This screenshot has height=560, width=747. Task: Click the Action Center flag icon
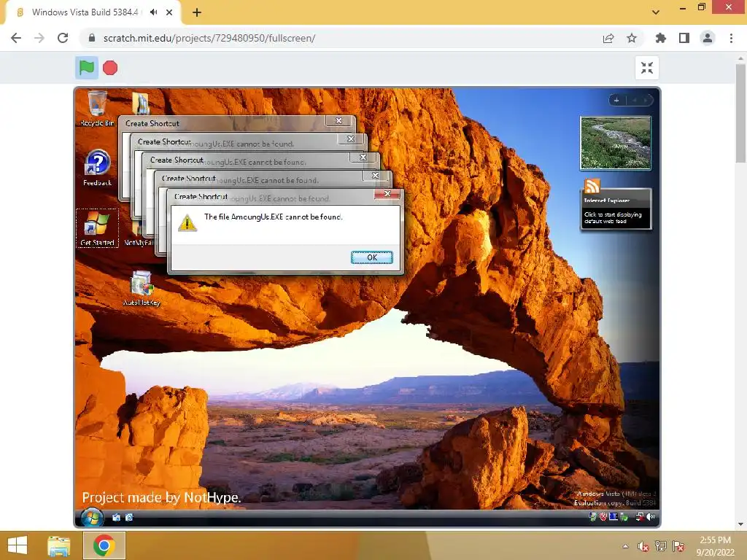pyautogui.click(x=678, y=546)
